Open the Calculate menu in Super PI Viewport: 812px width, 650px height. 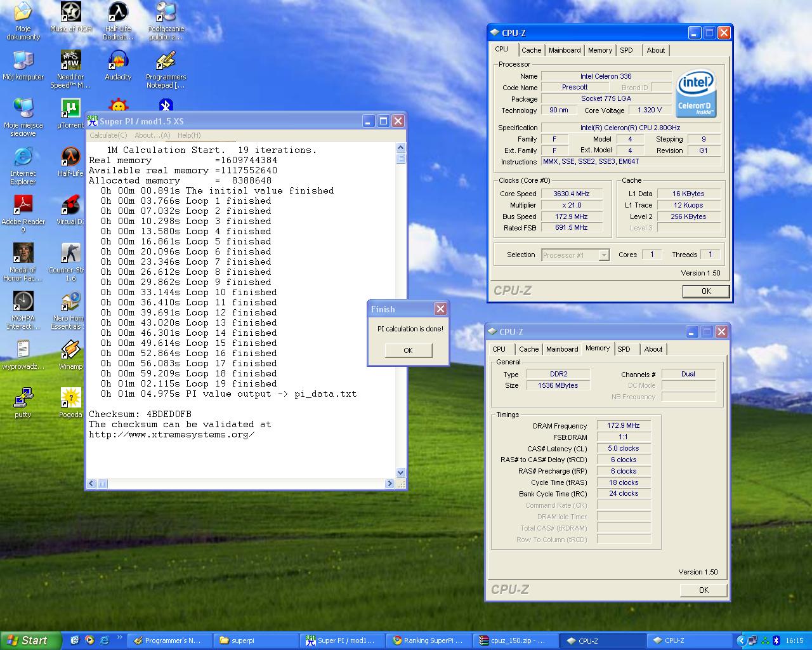108,135
